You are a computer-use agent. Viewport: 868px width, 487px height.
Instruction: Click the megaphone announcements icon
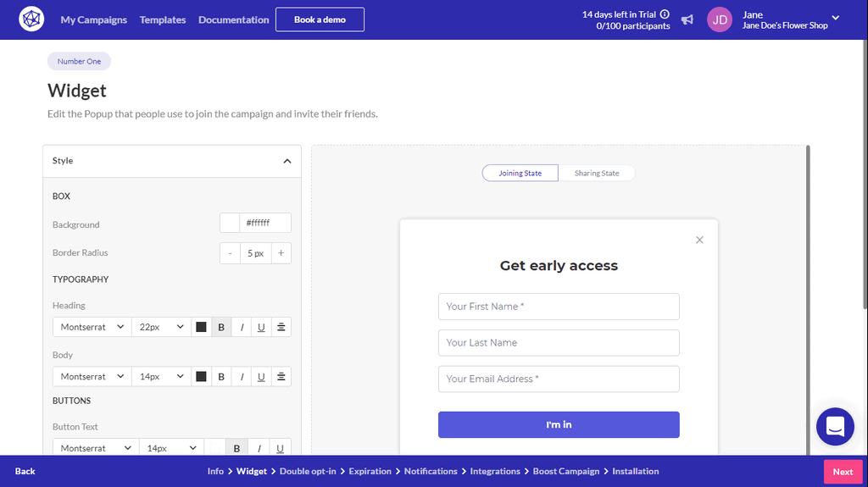pos(687,19)
